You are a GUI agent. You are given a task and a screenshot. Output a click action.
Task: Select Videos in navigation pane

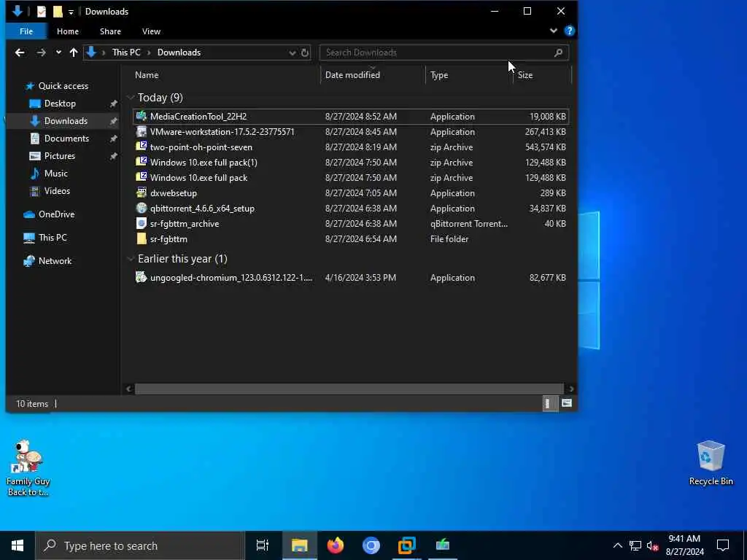[57, 190]
